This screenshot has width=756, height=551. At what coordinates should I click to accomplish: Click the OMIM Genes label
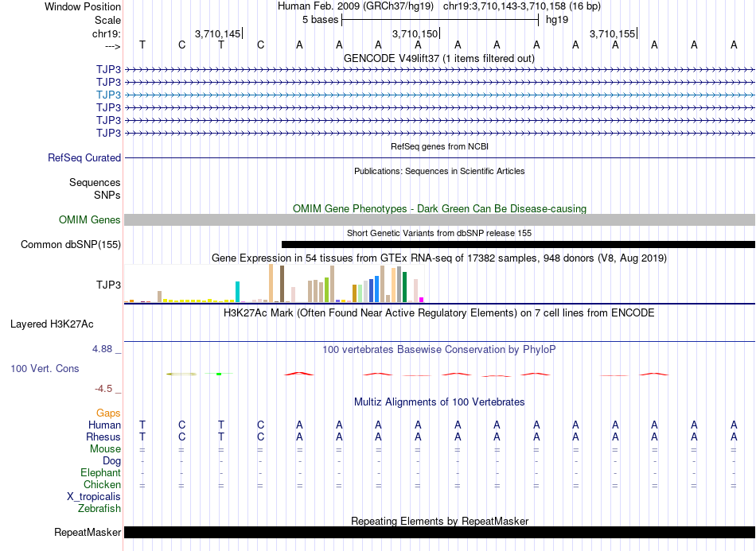(x=90, y=219)
